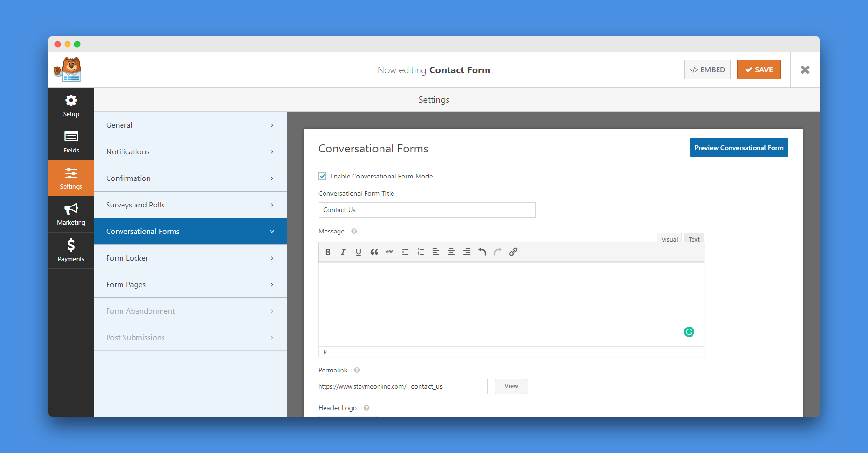The height and width of the screenshot is (453, 868).
Task: Save the form with the SAVE button
Action: [759, 69]
